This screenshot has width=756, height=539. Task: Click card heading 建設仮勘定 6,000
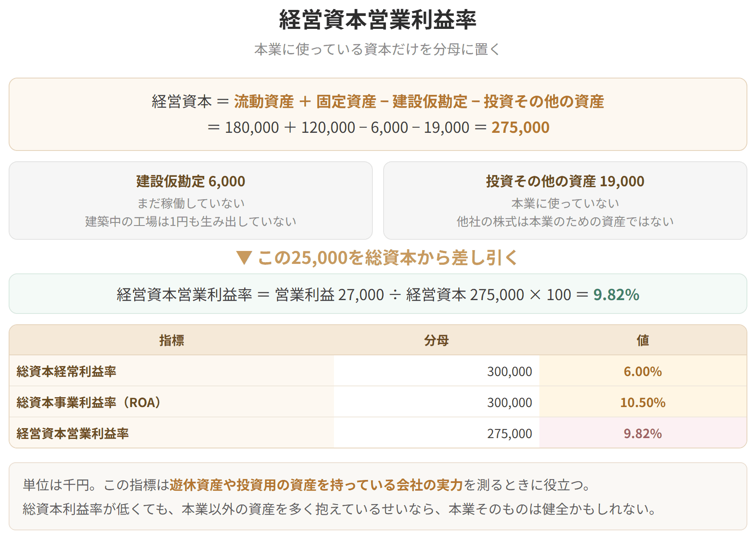pyautogui.click(x=191, y=182)
